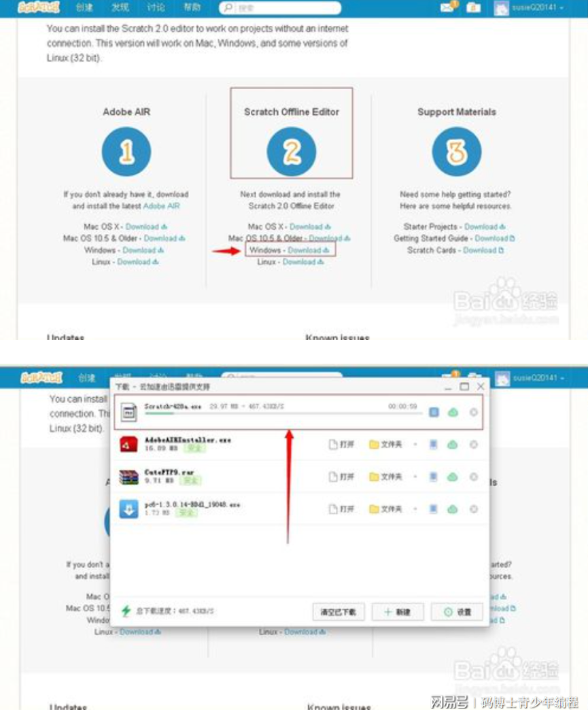Screen dimensions: 588x716
Task: Select 发现 in the upper Scratch navbar
Action: (120, 7)
